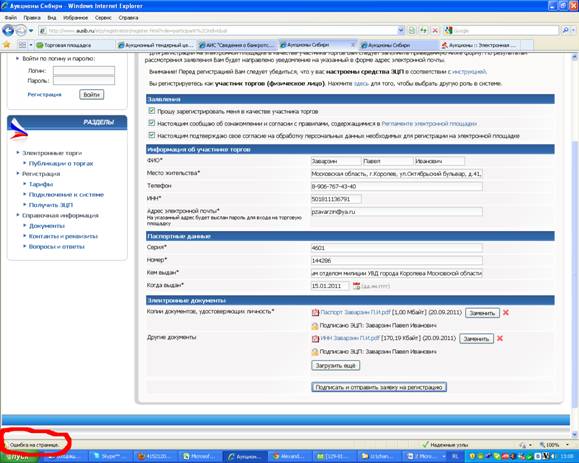Viewport: 579px width, 463px height.
Task: Open Вопросы и ответы sidebar link
Action: pyautogui.click(x=56, y=246)
